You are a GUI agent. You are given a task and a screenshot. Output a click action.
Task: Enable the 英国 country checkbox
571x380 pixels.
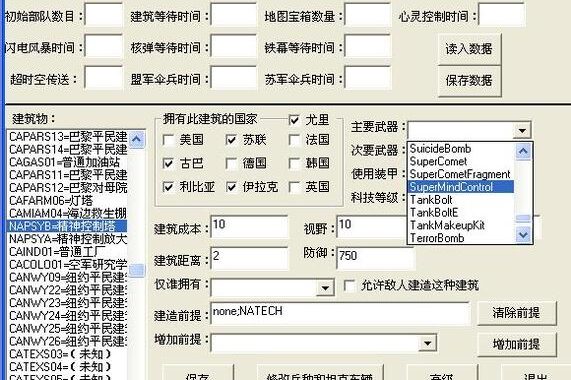(294, 187)
